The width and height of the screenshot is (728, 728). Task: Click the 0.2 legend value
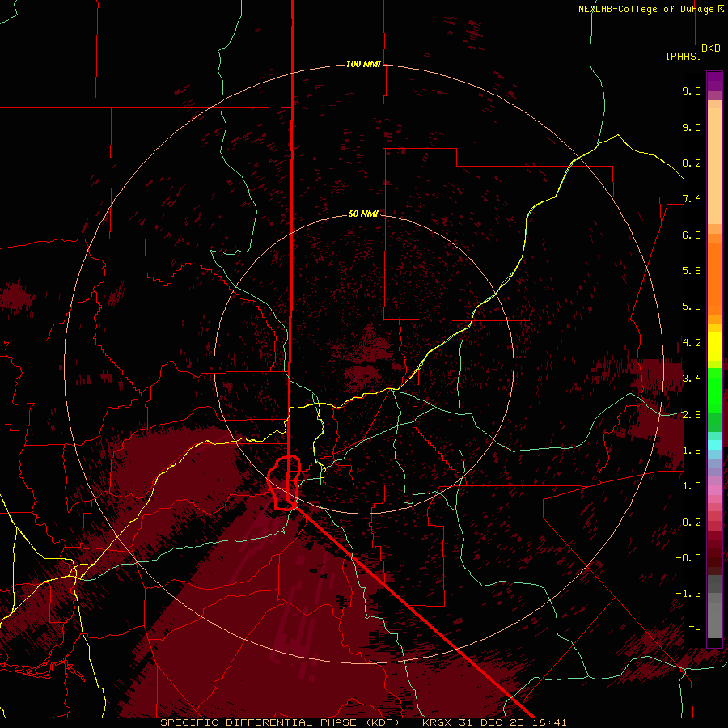pyautogui.click(x=692, y=523)
